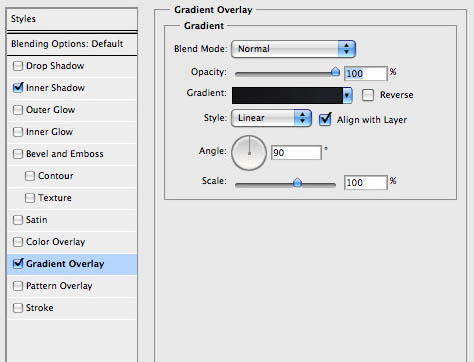Open the gradient Style dropdown
Screen dimensions: 474x362
[271, 118]
